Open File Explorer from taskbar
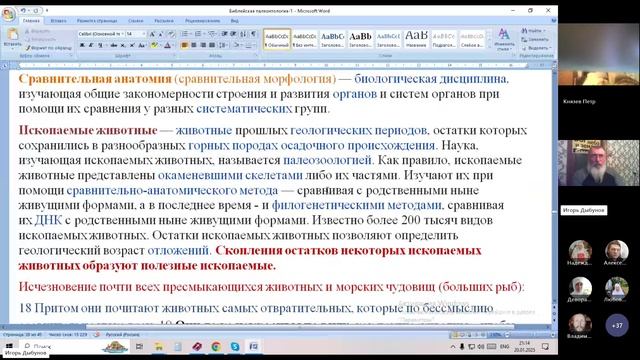This screenshot has height=360, width=640. (x=159, y=347)
